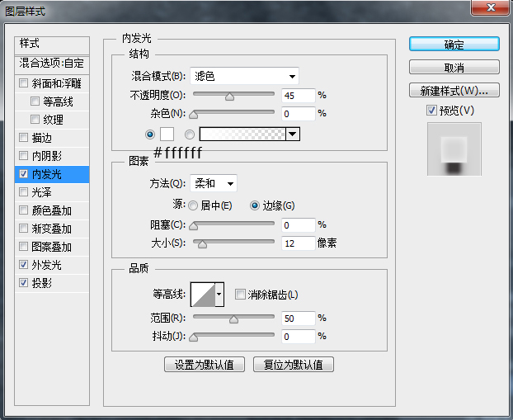Select the 投影 style entry
513x420 pixels.
(x=52, y=283)
